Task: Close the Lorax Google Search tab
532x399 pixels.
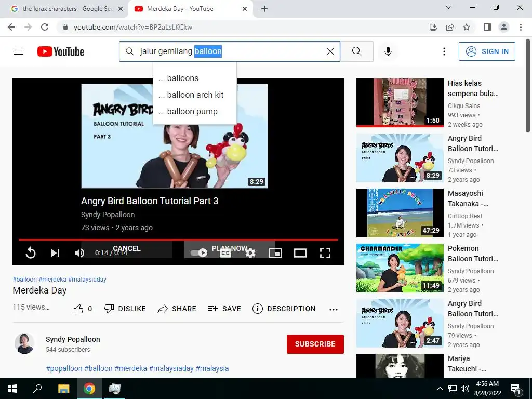Action: click(x=121, y=9)
